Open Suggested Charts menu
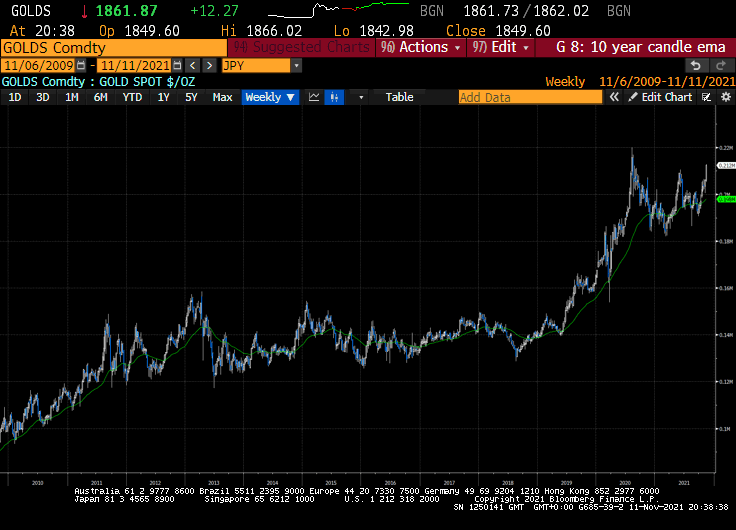This screenshot has height=530, width=736. (x=301, y=47)
